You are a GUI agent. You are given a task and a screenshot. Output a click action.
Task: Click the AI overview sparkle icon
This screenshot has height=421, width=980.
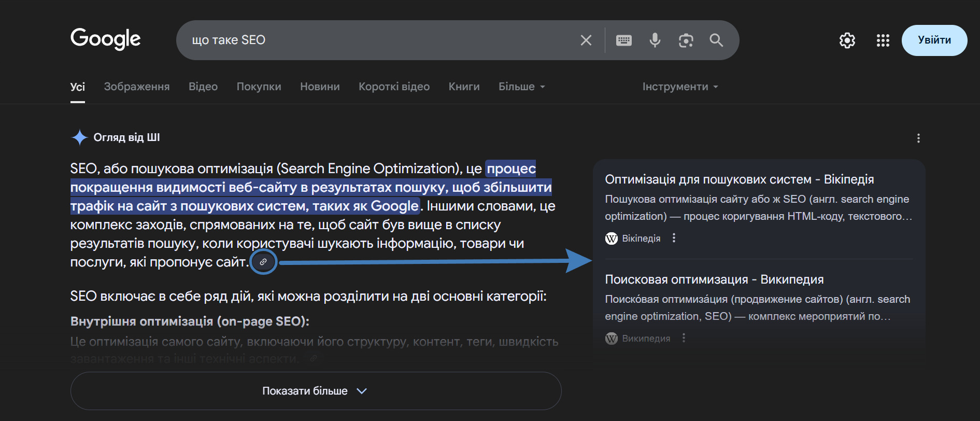click(x=79, y=137)
